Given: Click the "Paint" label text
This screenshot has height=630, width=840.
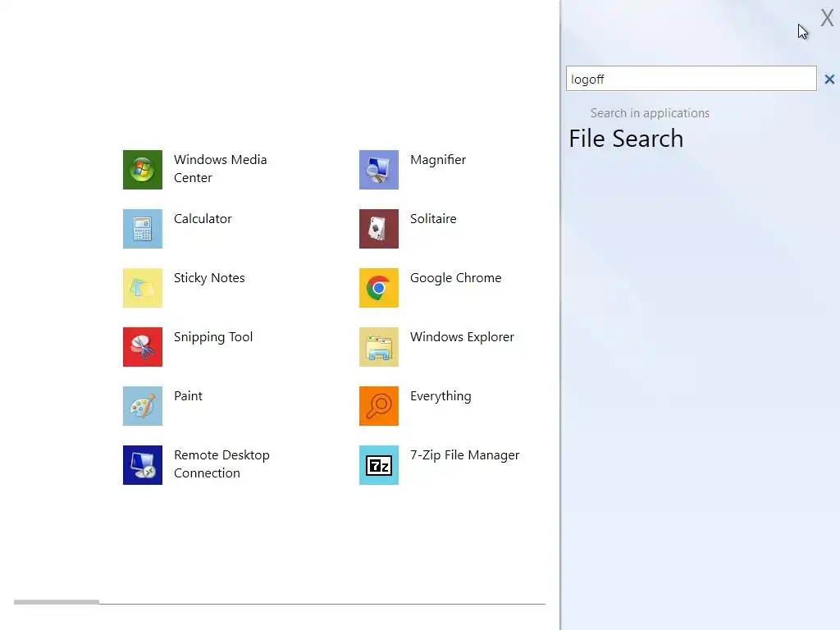Looking at the screenshot, I should tap(188, 396).
